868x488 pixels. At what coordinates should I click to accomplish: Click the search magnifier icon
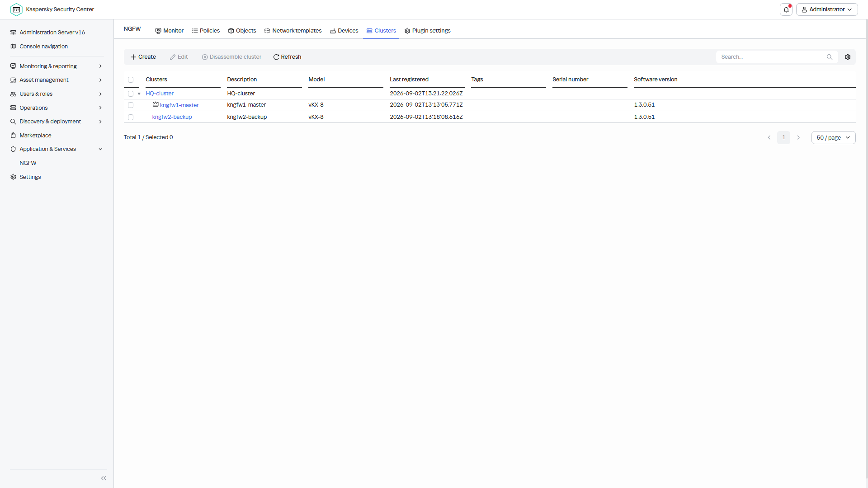[830, 57]
